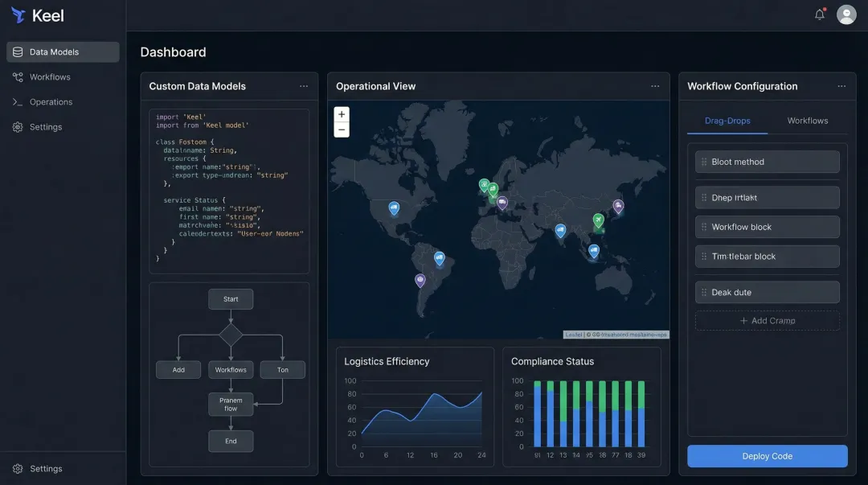Viewport: 868px width, 485px height.
Task: Switch to the Workflows tab
Action: pos(807,120)
